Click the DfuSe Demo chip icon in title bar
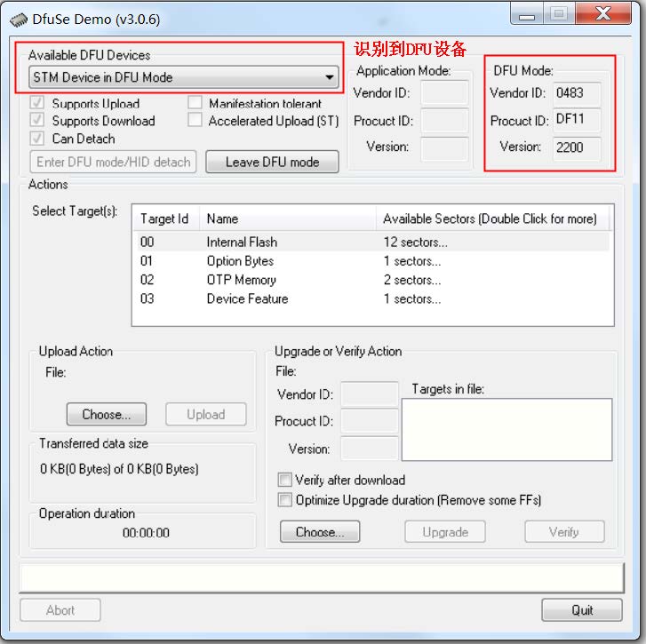Image resolution: width=646 pixels, height=644 pixels. coord(18,20)
